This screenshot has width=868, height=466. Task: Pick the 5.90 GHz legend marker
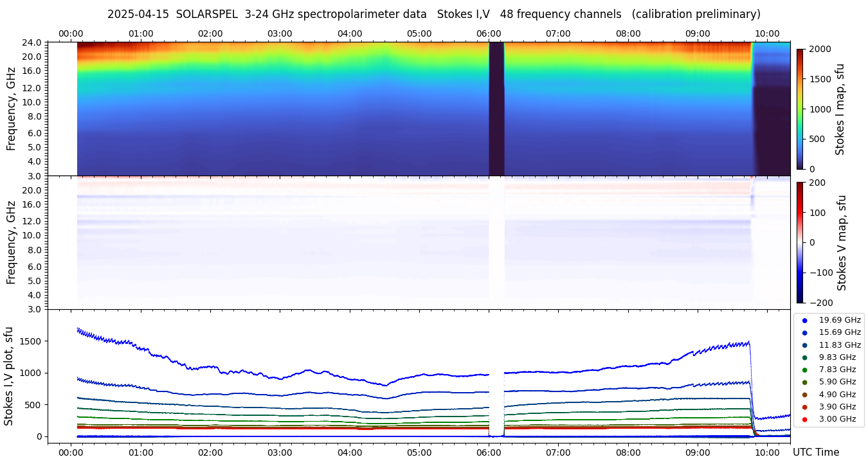804,382
